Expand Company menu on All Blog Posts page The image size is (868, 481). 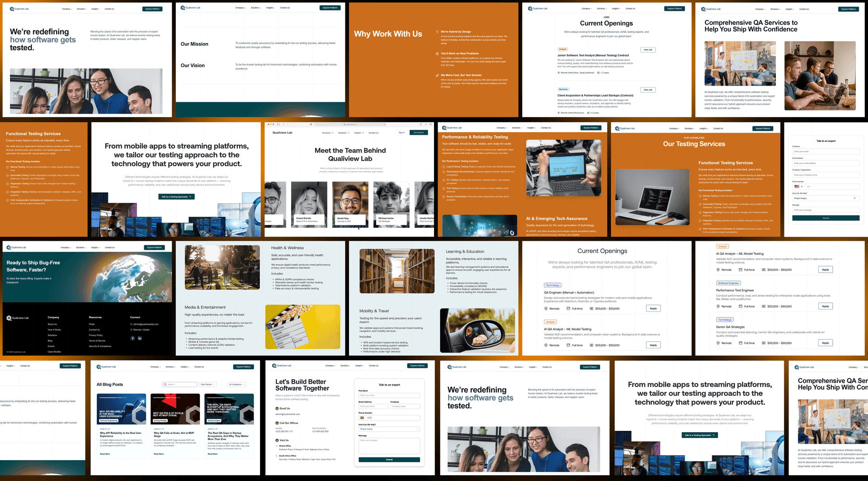tap(156, 367)
